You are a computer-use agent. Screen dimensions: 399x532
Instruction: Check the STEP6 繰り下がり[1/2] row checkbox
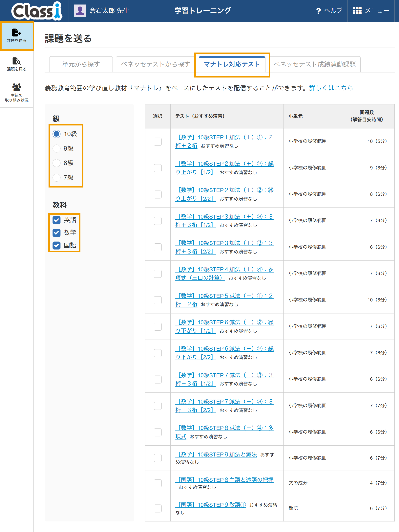click(158, 327)
